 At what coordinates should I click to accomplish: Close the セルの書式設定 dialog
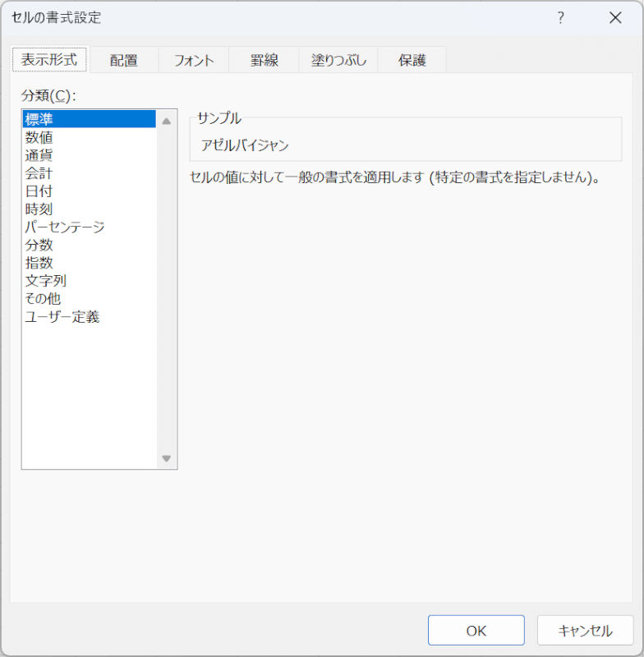(x=615, y=18)
